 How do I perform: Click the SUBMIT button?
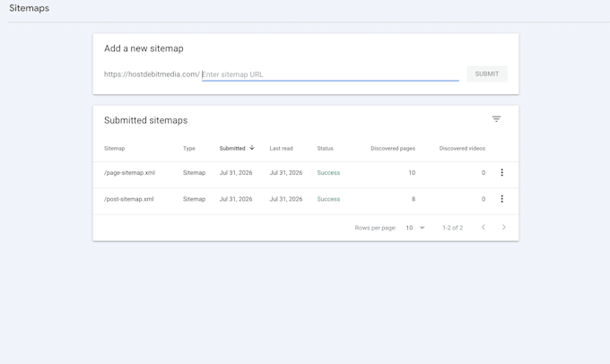(x=487, y=74)
